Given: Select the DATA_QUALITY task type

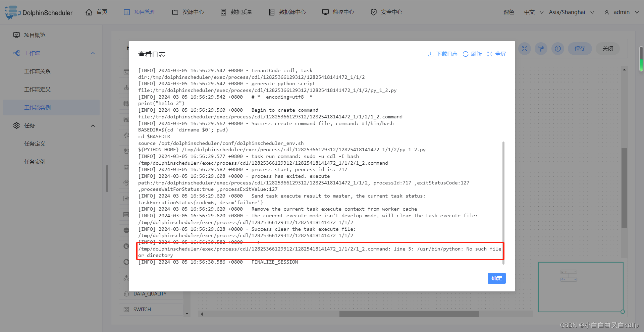Looking at the screenshot, I should 151,294.
